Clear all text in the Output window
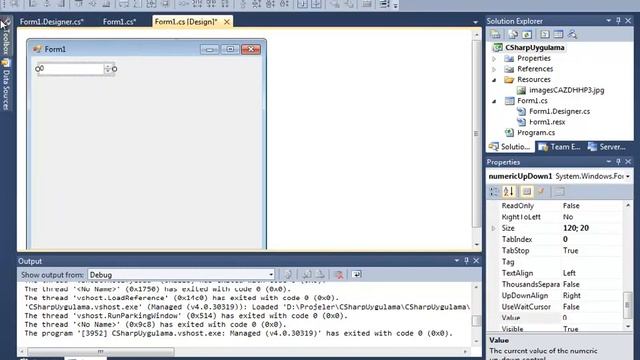Image resolution: width=640 pixels, height=360 pixels. pos(339,274)
